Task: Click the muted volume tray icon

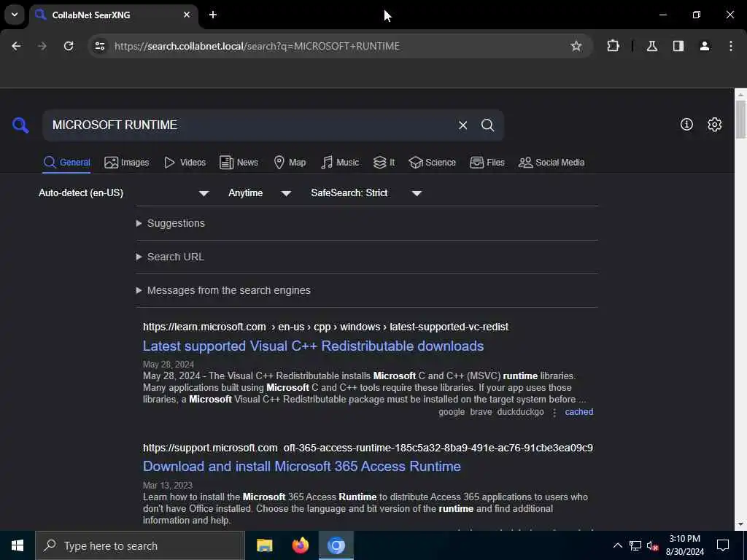Action: pyautogui.click(x=652, y=545)
